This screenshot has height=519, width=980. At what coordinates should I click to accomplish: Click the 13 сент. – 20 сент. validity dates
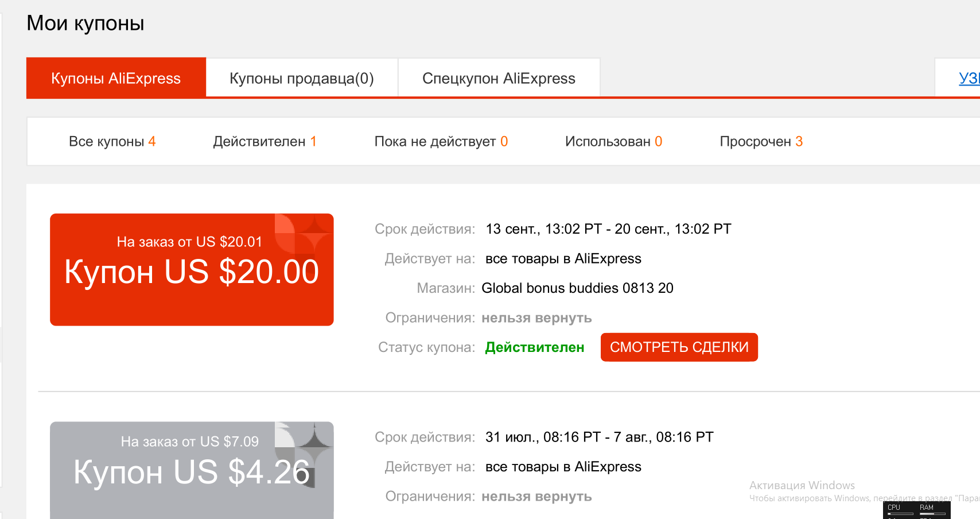coord(608,229)
